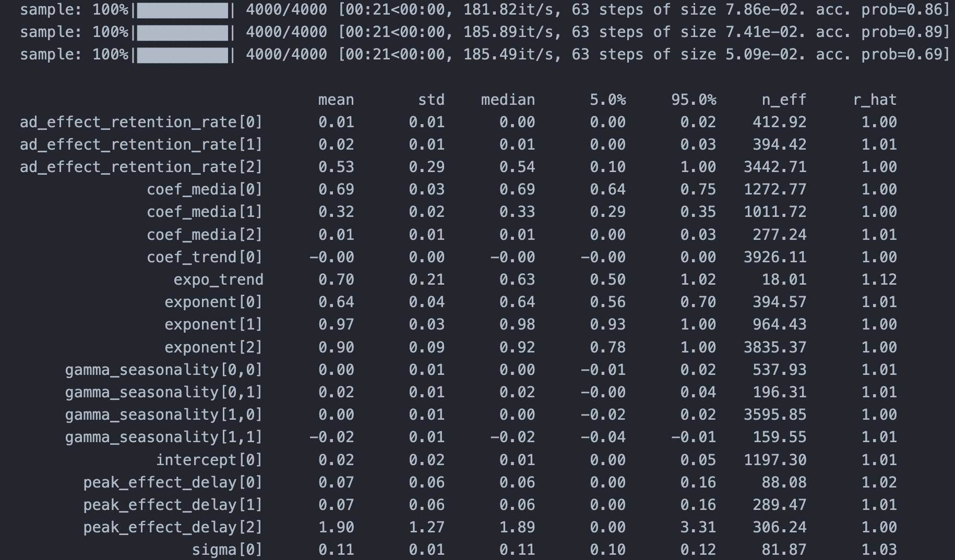
Task: Click the coef_media[0] row label
Action: tap(205, 190)
